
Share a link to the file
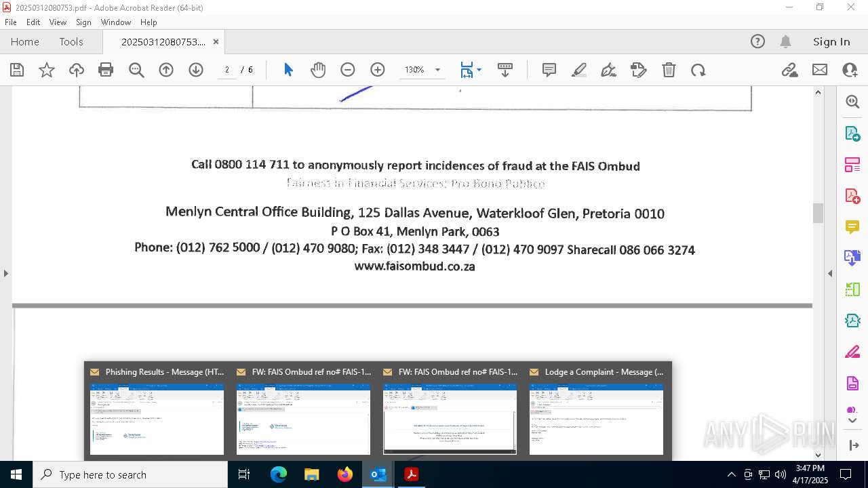[790, 70]
